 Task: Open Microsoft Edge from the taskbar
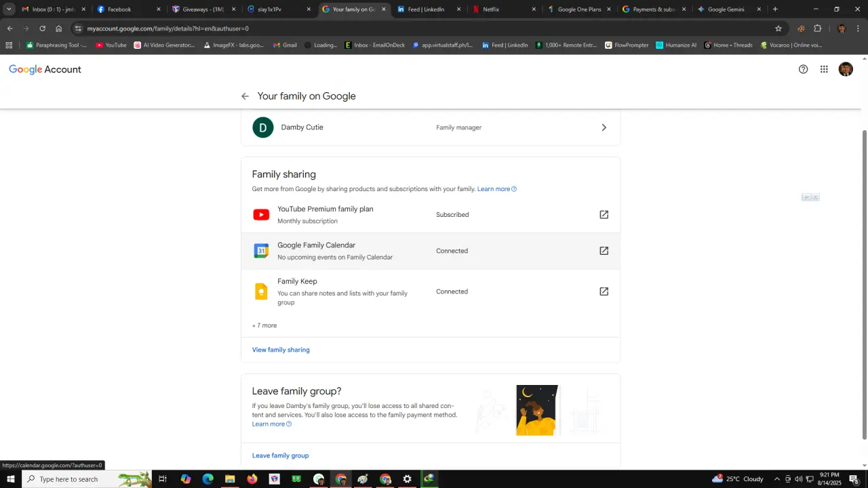(x=208, y=479)
